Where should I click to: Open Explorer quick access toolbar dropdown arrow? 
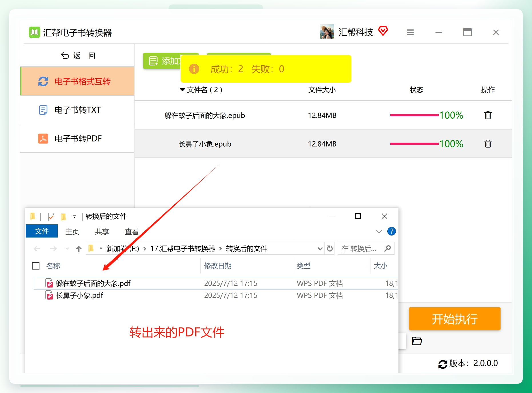(74, 217)
